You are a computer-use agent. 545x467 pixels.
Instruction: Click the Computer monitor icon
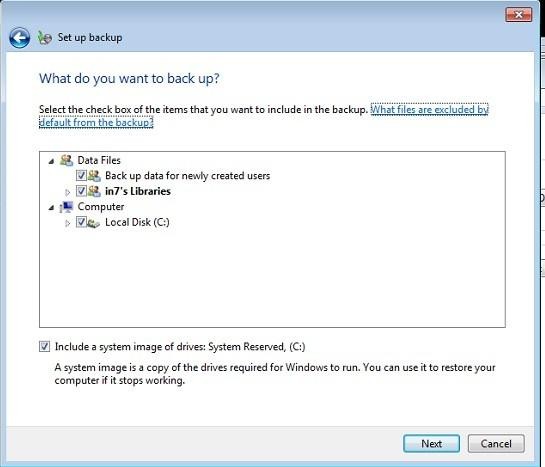[x=66, y=207]
